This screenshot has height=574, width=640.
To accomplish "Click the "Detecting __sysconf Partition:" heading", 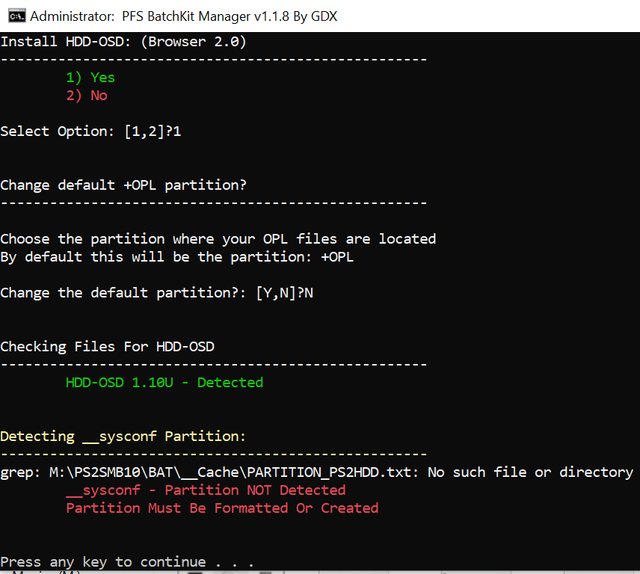I will coord(123,436).
